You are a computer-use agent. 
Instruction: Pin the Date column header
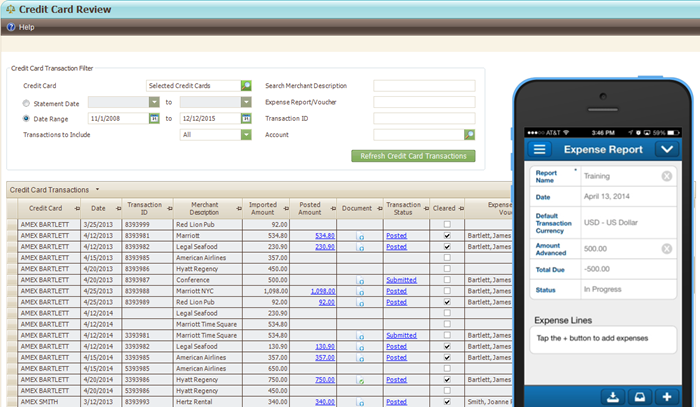[118, 208]
